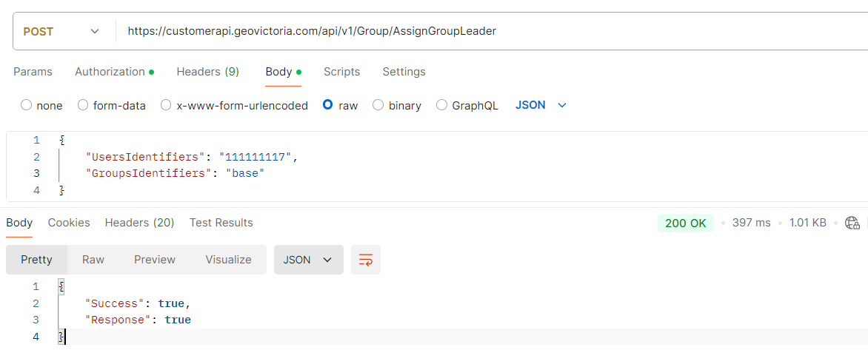Viewport: 868px width, 350px height.
Task: Switch response view to Raw
Action: (93, 260)
